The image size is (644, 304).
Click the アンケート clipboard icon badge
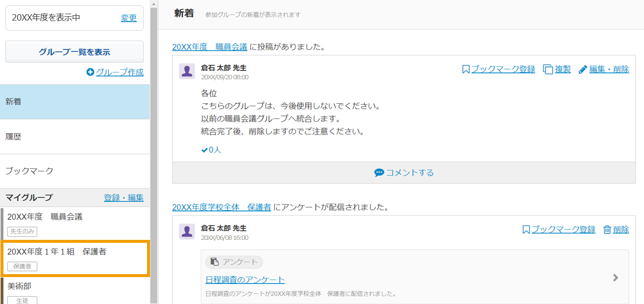(x=214, y=262)
